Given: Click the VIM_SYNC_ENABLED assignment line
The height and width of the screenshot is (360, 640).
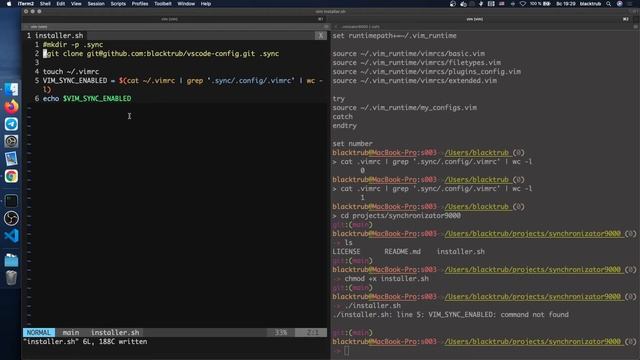Looking at the screenshot, I should (x=182, y=85).
